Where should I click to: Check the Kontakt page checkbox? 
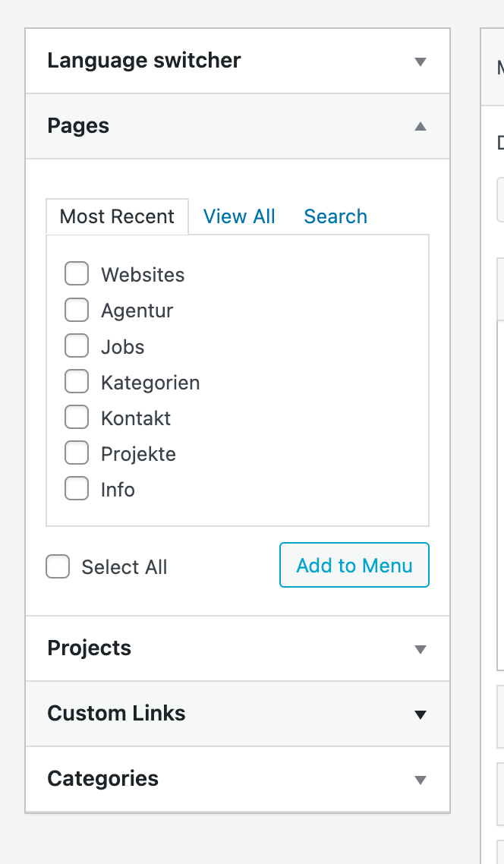tap(77, 418)
